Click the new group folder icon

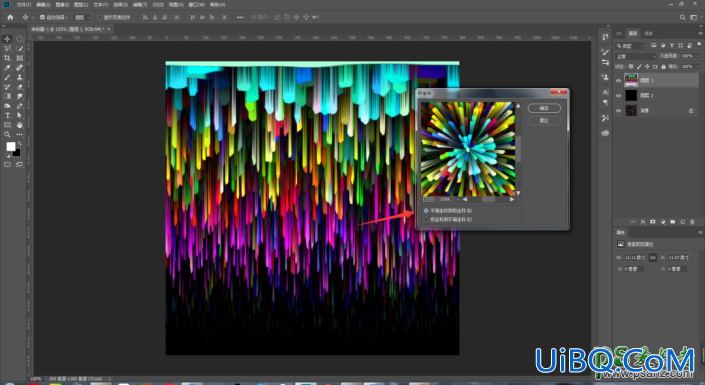click(x=673, y=222)
